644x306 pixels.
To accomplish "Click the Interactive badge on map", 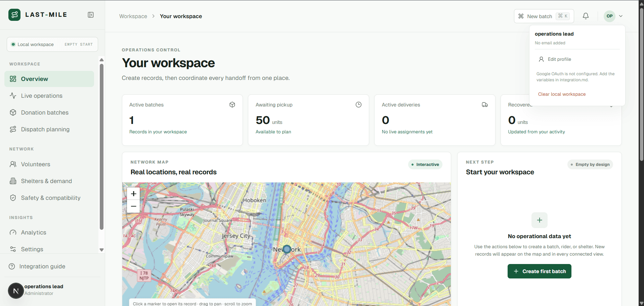I will coord(425,165).
